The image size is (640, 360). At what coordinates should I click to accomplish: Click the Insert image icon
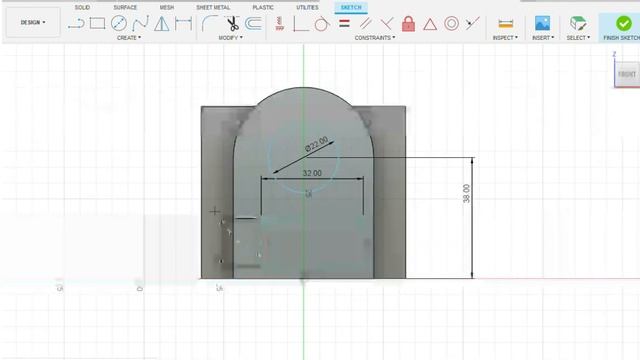(x=542, y=23)
